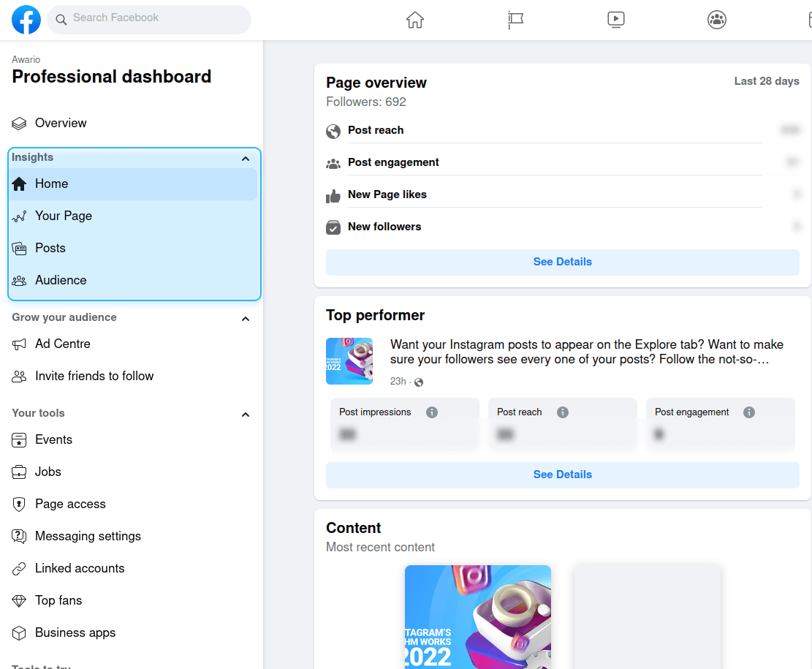812x669 pixels.
Task: Open the Video tab in top navigation
Action: tap(616, 20)
